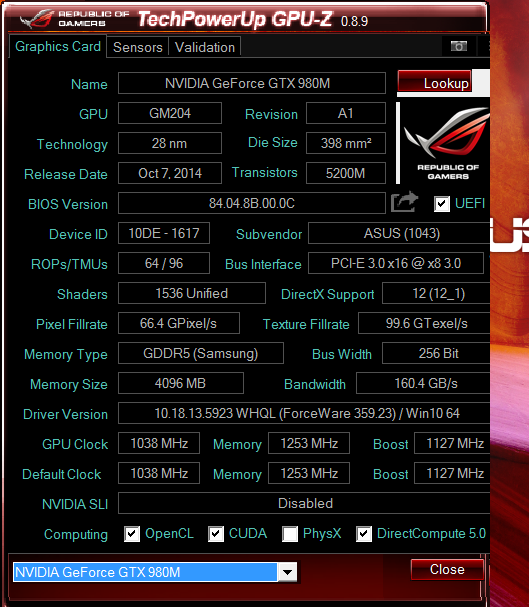
Task: Click the Memory Type field GDDR5 (Samsung)
Action: (x=201, y=353)
